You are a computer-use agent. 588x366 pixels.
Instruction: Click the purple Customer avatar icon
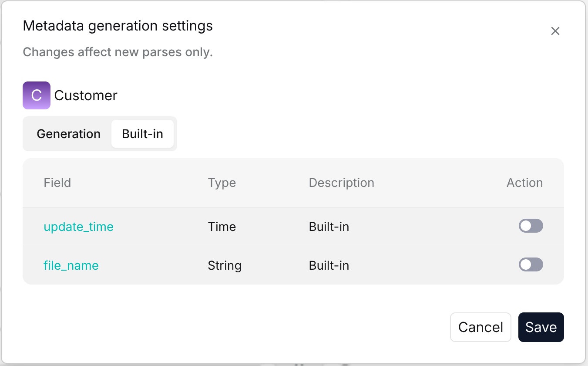[x=37, y=95]
